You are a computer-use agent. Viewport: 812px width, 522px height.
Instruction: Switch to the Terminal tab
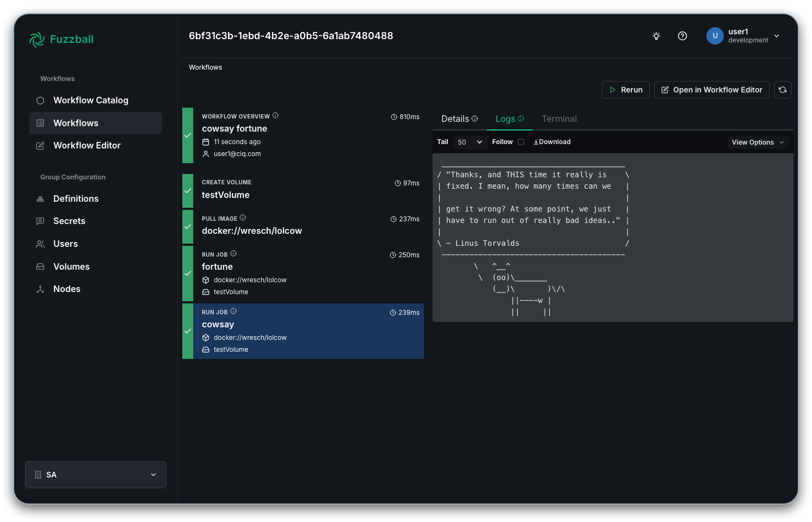coord(559,119)
